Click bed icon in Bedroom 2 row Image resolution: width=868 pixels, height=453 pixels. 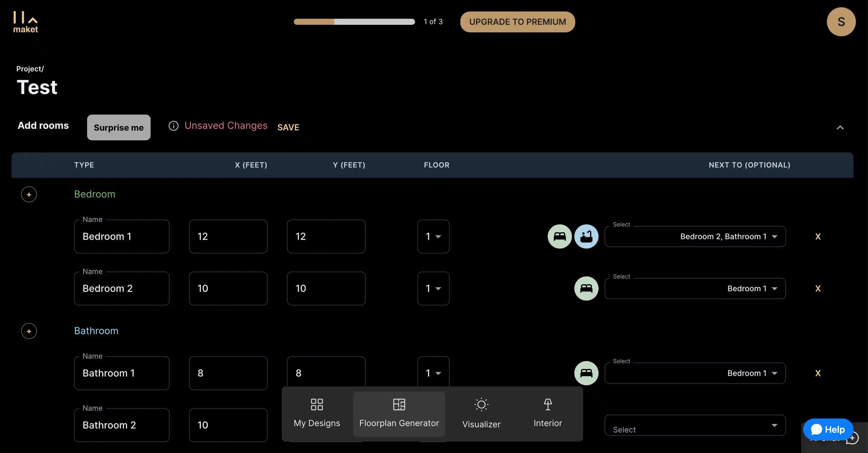point(586,288)
